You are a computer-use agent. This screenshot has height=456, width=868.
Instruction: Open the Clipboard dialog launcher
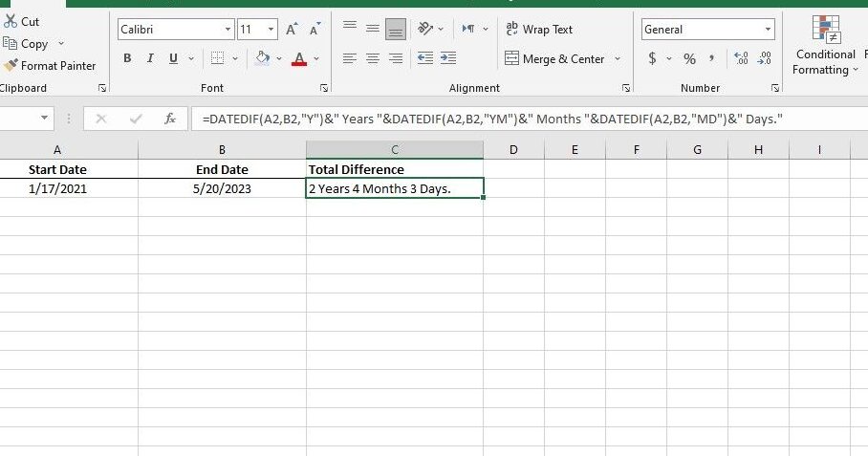coord(102,88)
